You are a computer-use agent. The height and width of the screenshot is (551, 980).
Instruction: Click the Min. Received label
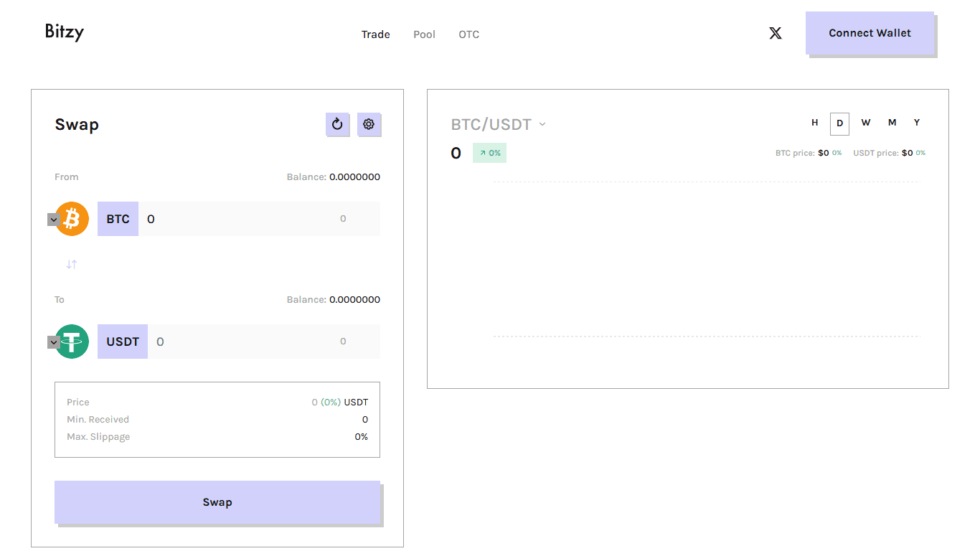point(98,420)
